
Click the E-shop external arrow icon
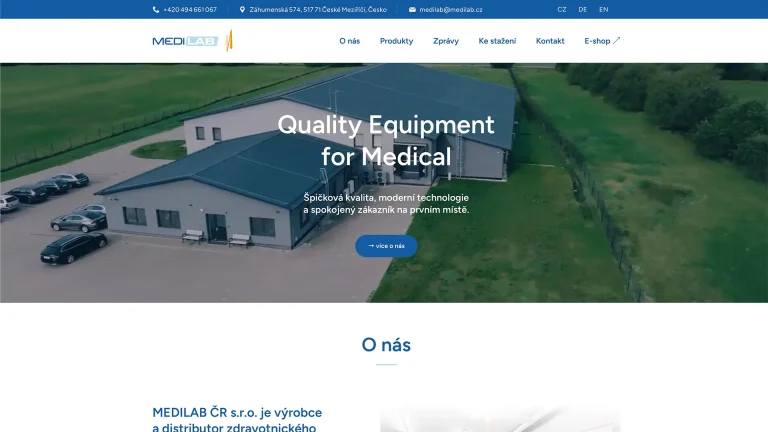(617, 41)
